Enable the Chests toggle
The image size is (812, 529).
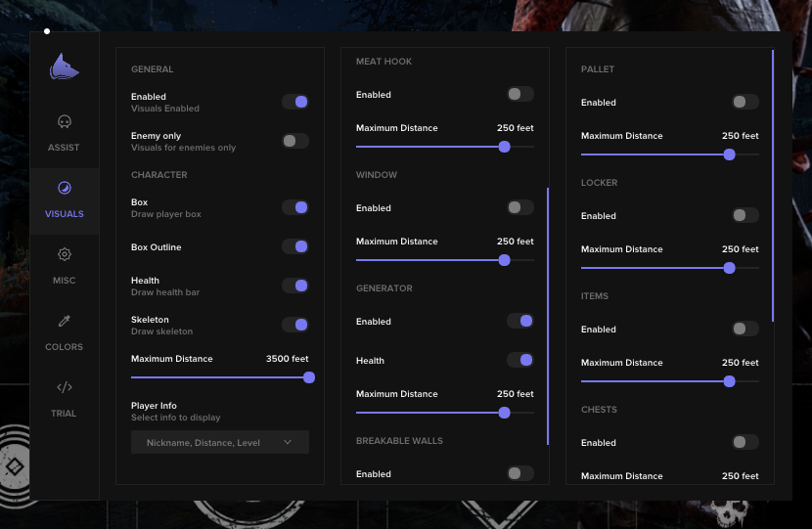pos(745,442)
